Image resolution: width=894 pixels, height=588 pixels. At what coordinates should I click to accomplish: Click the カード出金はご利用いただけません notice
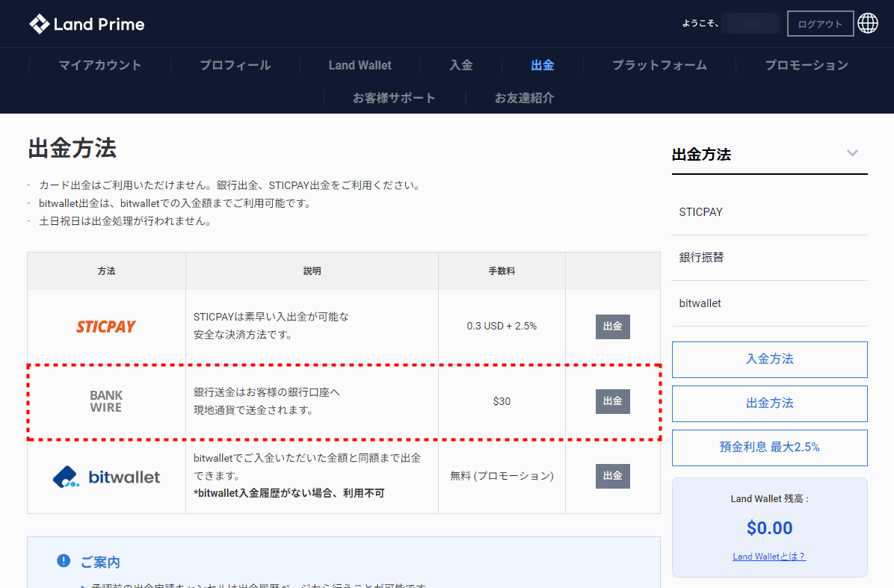pos(230,185)
